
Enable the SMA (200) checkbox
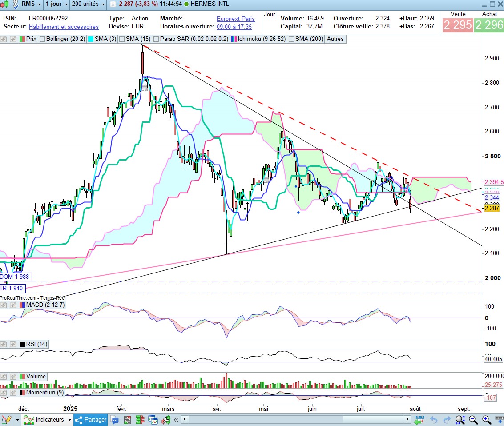[292, 39]
